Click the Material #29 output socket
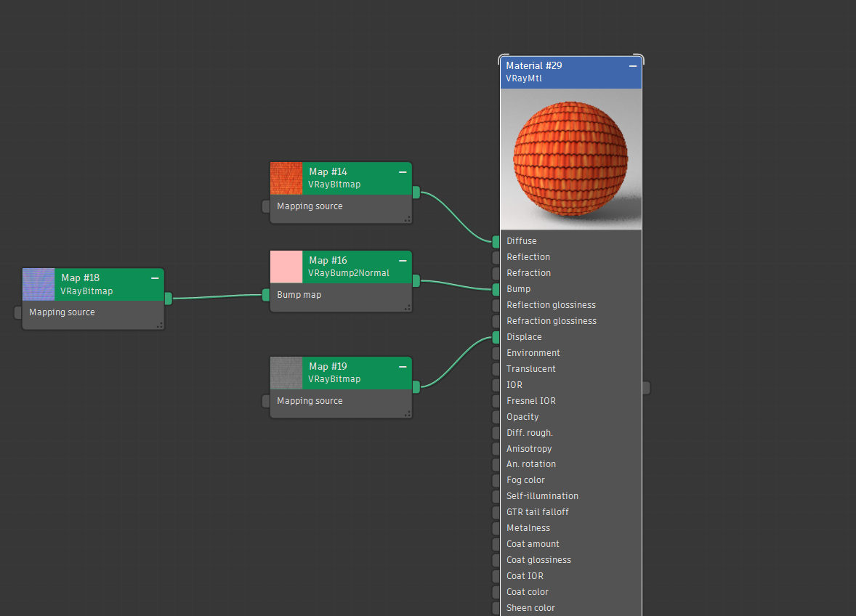856x616 pixels. coord(647,388)
